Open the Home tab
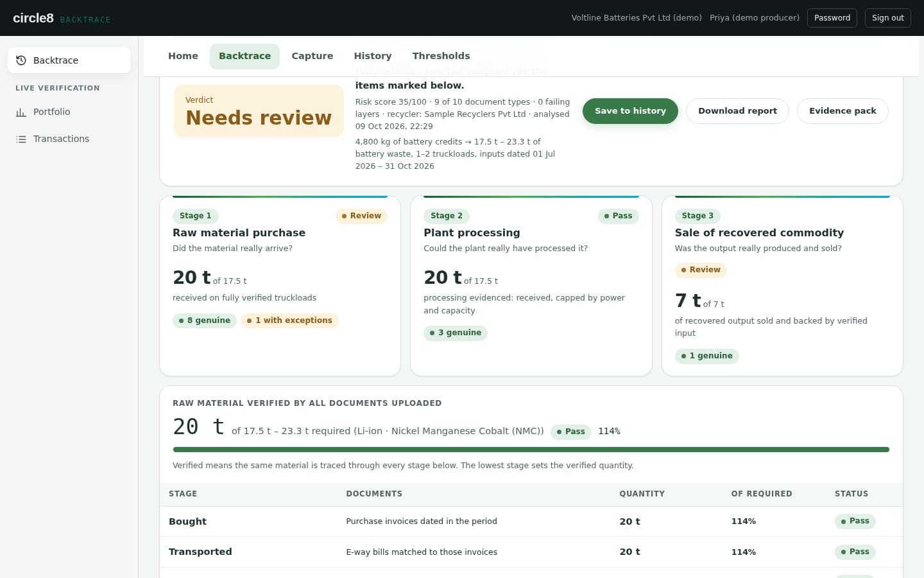The height and width of the screenshot is (578, 924). [183, 56]
